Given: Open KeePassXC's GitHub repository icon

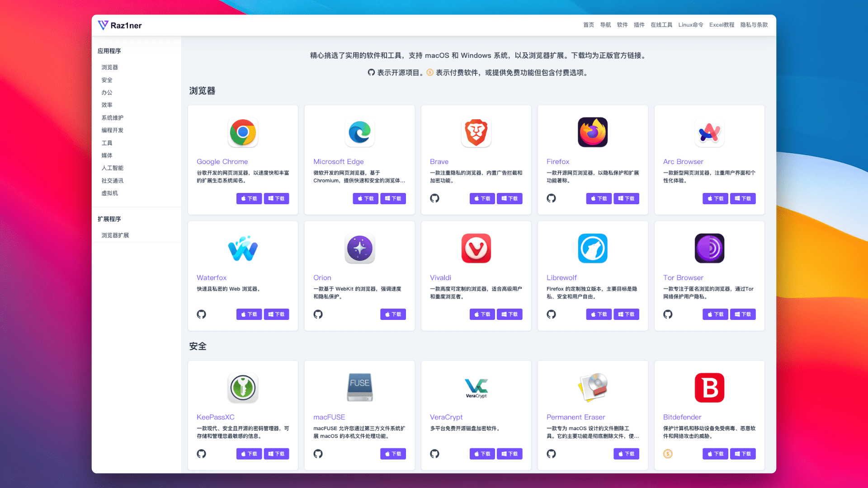Looking at the screenshot, I should pyautogui.click(x=201, y=454).
